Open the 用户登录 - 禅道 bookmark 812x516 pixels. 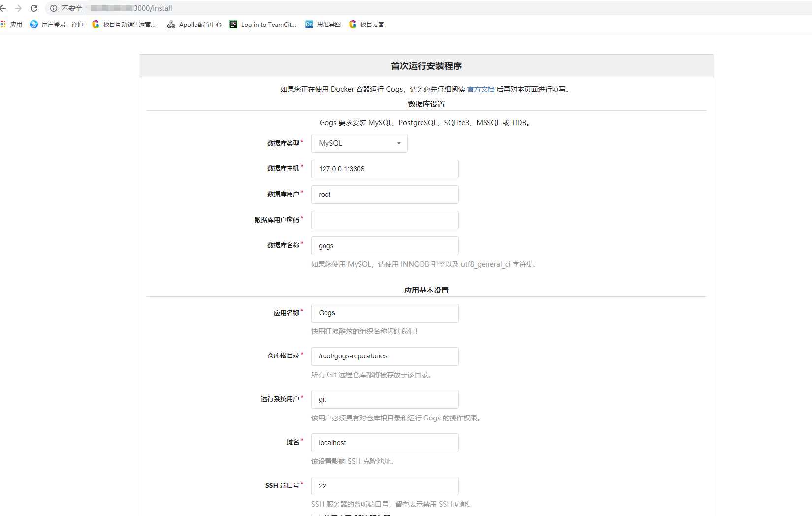[57, 24]
